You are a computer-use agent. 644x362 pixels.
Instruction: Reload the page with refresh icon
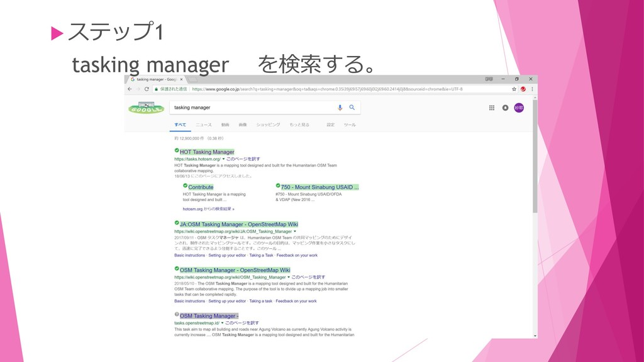[146, 89]
